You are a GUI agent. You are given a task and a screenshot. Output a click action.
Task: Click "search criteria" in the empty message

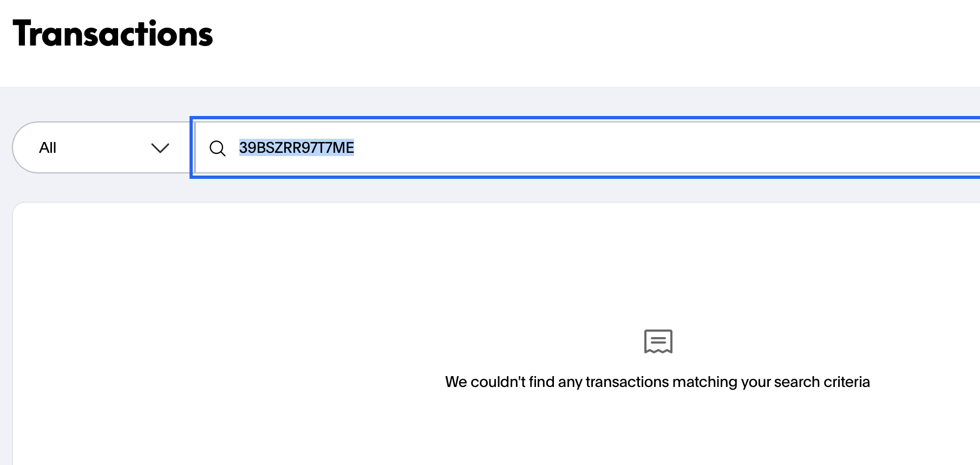(x=822, y=382)
